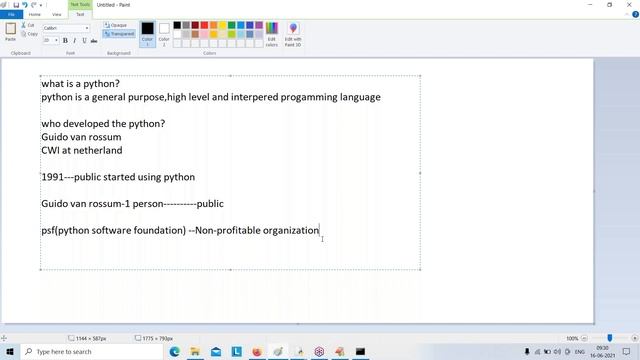Click the 'Type here to search' box
The height and width of the screenshot is (360, 640).
pos(92,351)
